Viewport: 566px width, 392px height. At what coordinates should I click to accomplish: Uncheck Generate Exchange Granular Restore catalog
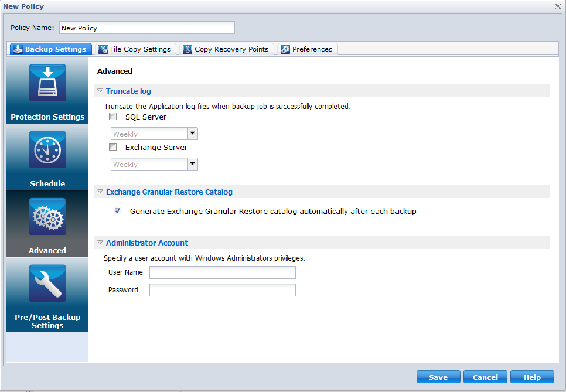pos(117,211)
